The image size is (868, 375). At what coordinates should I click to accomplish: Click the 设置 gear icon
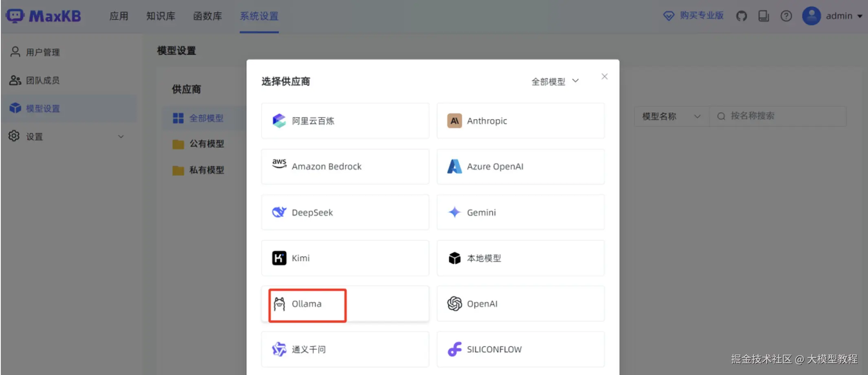tap(14, 136)
